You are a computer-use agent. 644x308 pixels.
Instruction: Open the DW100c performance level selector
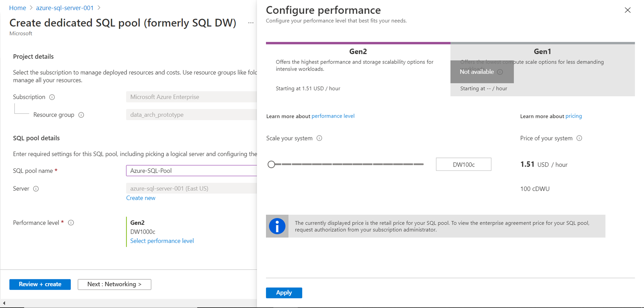[463, 164]
